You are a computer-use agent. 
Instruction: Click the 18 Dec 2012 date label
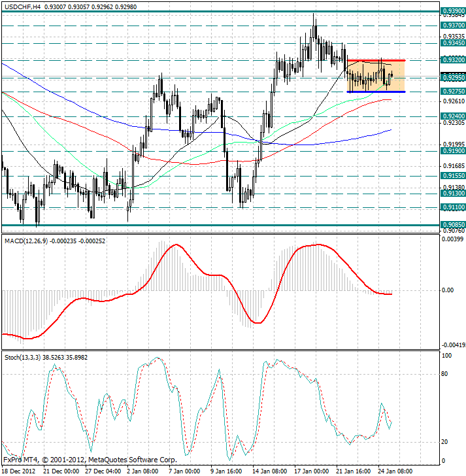point(19,471)
